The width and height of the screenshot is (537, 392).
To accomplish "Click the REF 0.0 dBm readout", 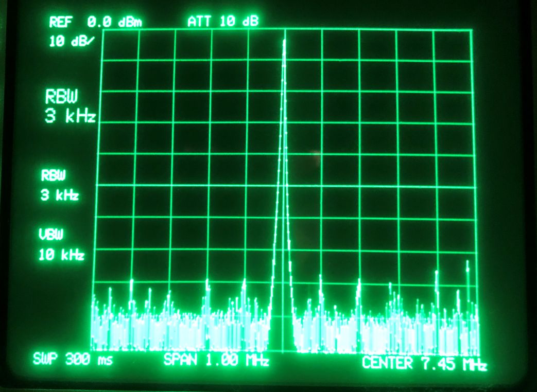I will [95, 23].
